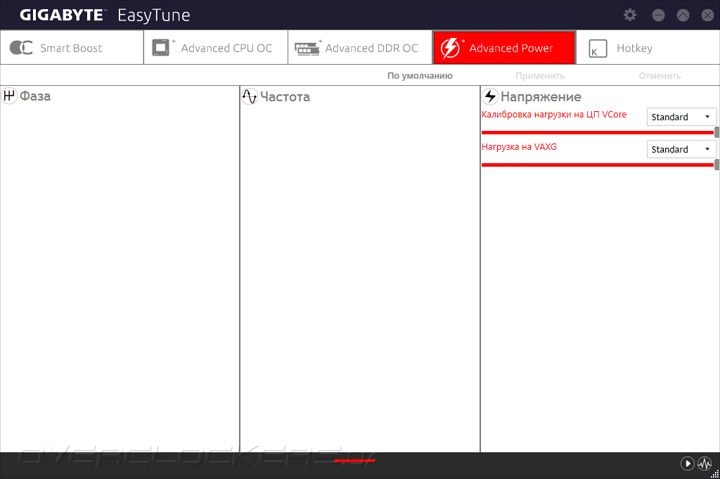Screen dimensions: 720x479
Task: Minimize the EasyTune window
Action: tap(658, 15)
